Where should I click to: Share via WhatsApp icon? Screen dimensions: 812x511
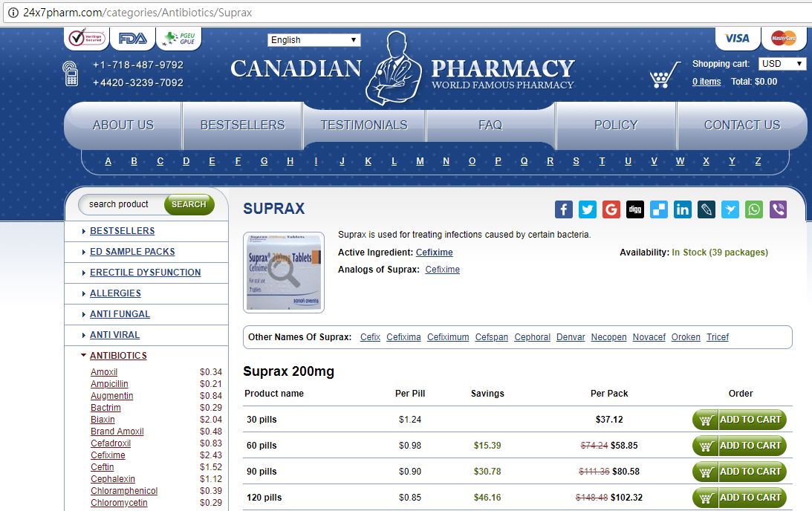click(x=754, y=209)
